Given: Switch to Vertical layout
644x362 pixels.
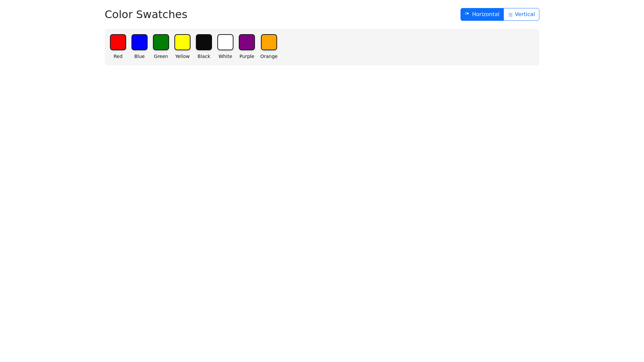Looking at the screenshot, I should [x=521, y=14].
